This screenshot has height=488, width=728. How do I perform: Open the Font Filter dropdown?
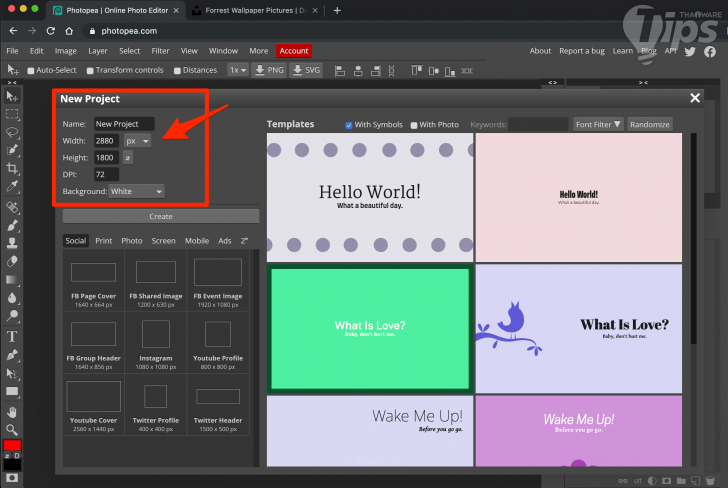pos(598,125)
